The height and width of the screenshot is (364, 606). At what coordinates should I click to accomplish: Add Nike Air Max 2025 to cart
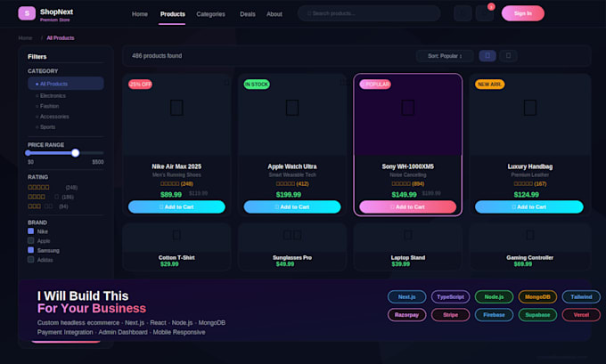tap(176, 206)
